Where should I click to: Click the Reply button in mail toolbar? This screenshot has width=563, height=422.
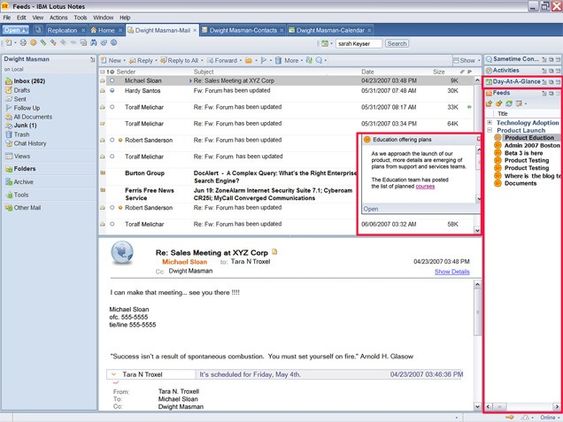(x=141, y=60)
